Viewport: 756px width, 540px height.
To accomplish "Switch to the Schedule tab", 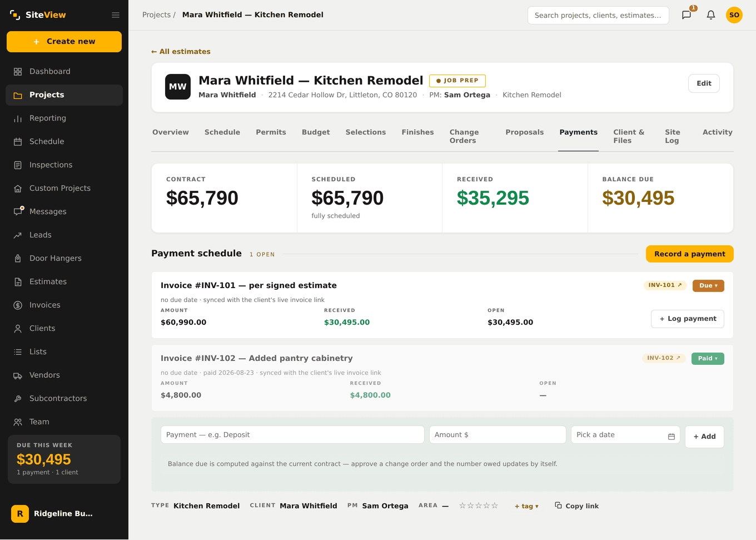I will tap(222, 132).
